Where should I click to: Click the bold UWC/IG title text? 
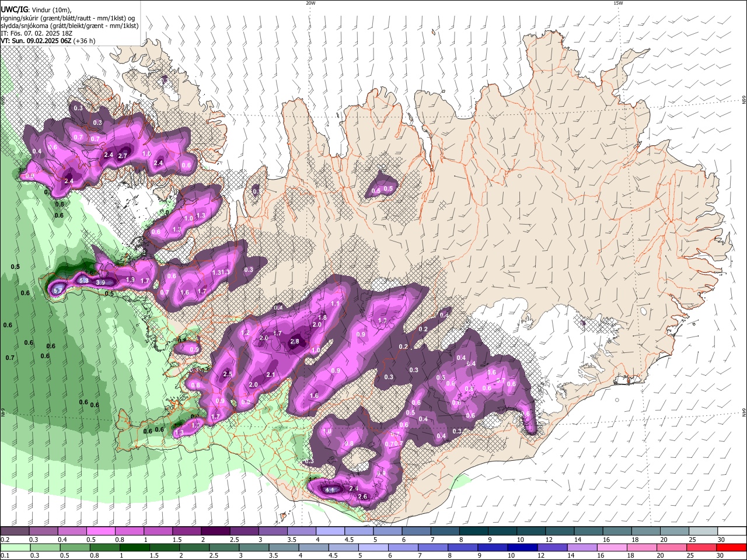[x=14, y=9]
